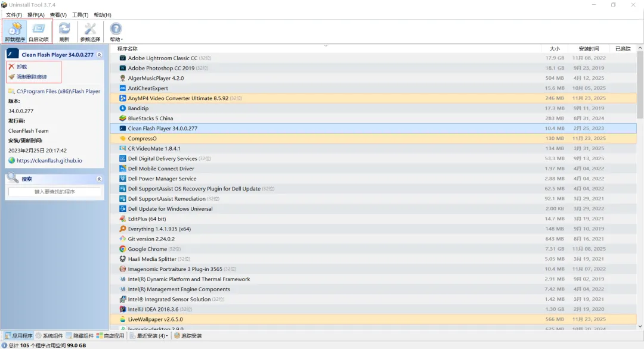The height and width of the screenshot is (349, 644).
Task: Select the highlighted Clean Flash Player 34.0.0.277 row
Action: (x=373, y=129)
